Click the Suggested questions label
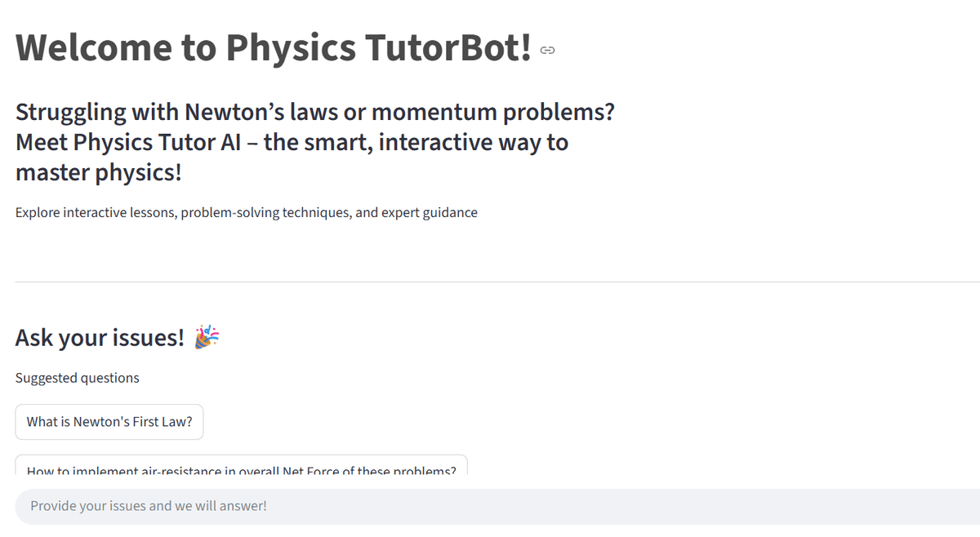Image resolution: width=980 pixels, height=537 pixels. (77, 377)
